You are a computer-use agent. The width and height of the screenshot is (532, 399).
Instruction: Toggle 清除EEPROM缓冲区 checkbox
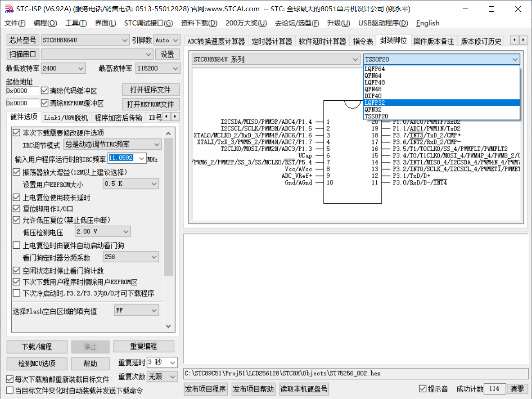tap(45, 103)
